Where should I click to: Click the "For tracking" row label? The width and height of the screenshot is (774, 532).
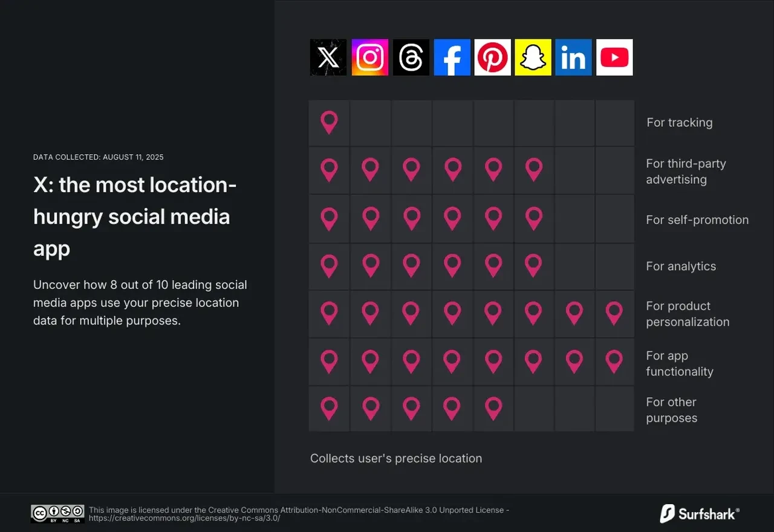click(680, 123)
